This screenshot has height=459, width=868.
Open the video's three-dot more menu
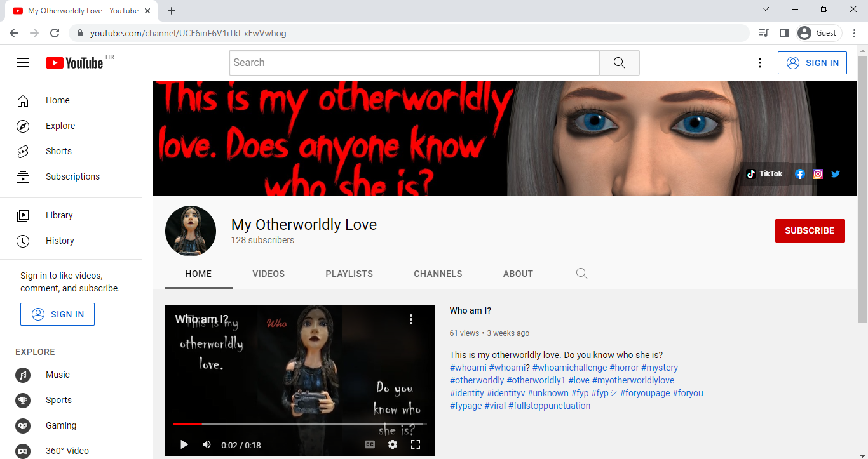(411, 319)
